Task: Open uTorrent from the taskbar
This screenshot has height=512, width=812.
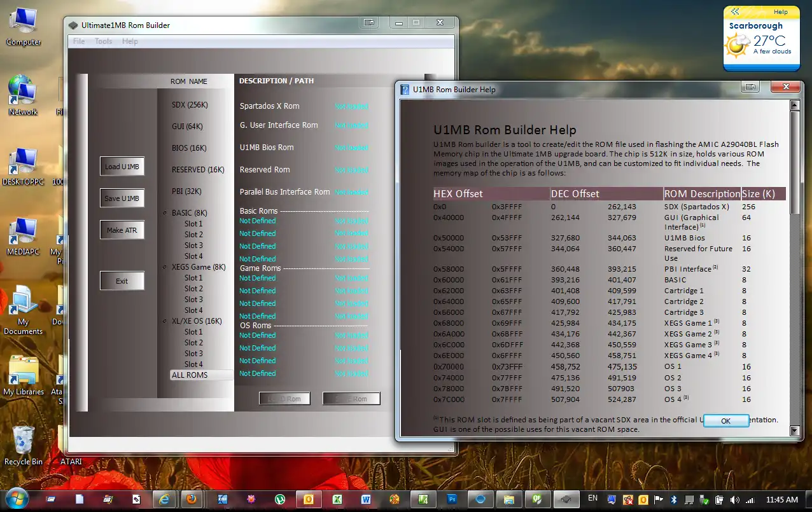Action: [x=280, y=499]
